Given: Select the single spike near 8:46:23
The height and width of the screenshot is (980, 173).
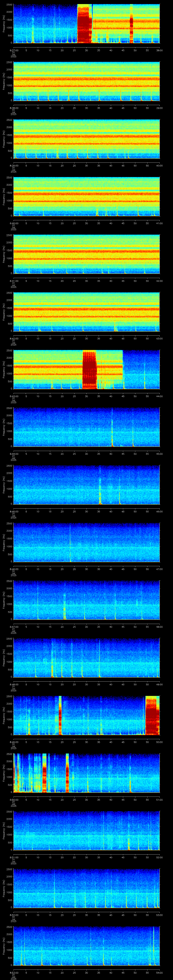Looking at the screenshot, I should [70, 543].
